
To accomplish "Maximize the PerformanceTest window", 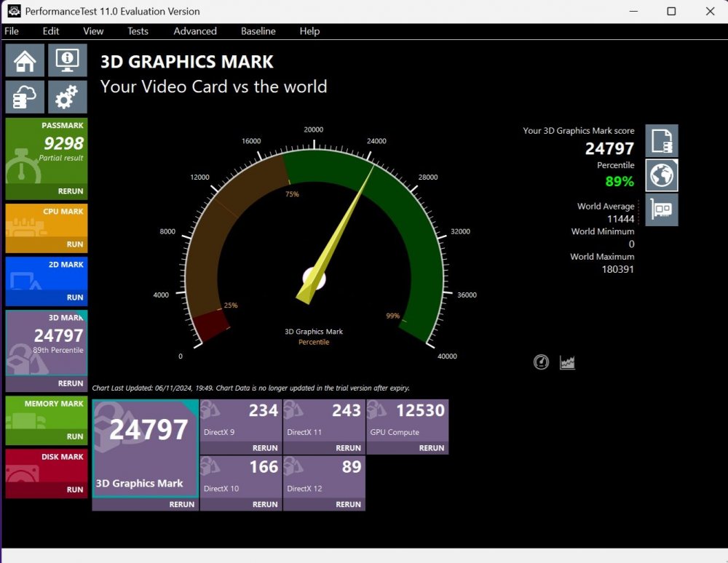I will 671,11.
